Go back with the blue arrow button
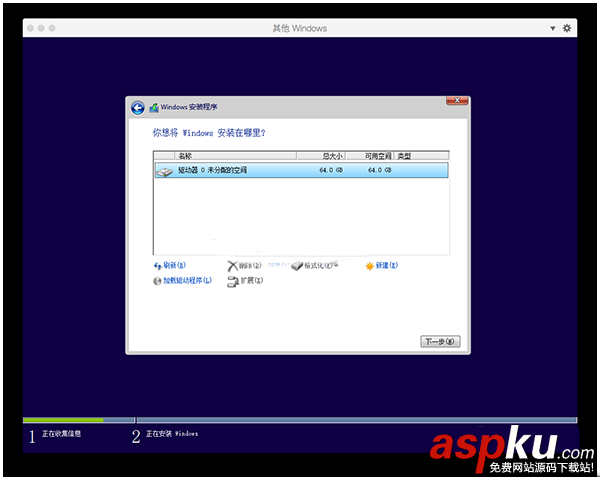The image size is (600, 480). pyautogui.click(x=138, y=108)
